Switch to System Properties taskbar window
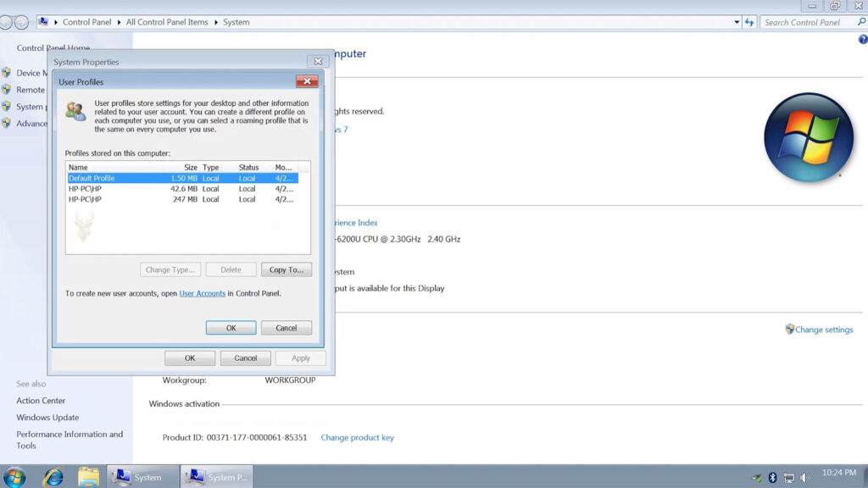868x488 pixels. [x=216, y=477]
